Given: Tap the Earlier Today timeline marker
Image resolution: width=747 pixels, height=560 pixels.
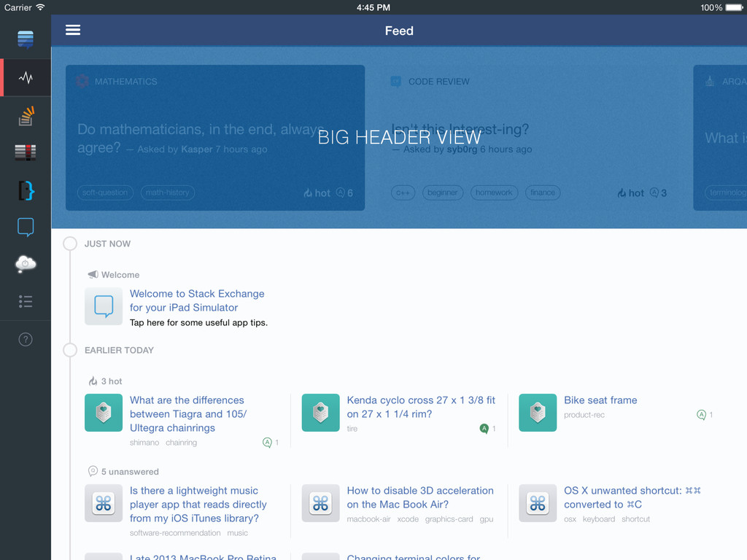Looking at the screenshot, I should 70,350.
